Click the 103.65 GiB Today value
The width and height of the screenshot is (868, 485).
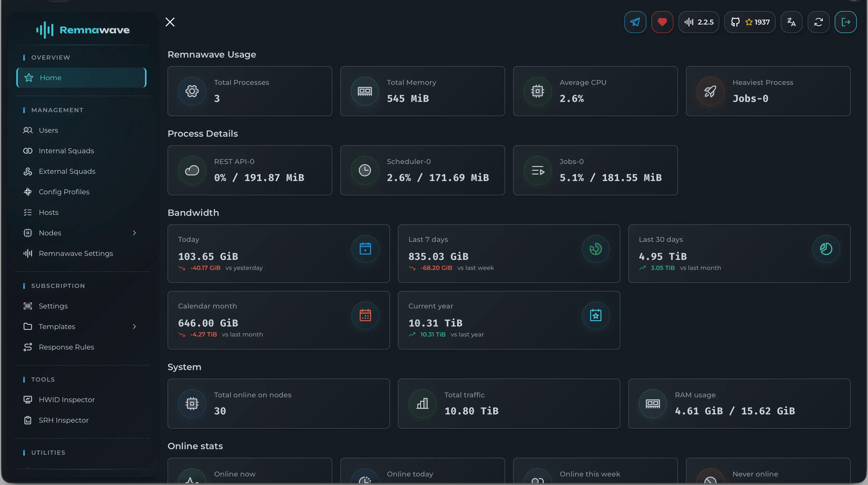(x=208, y=257)
